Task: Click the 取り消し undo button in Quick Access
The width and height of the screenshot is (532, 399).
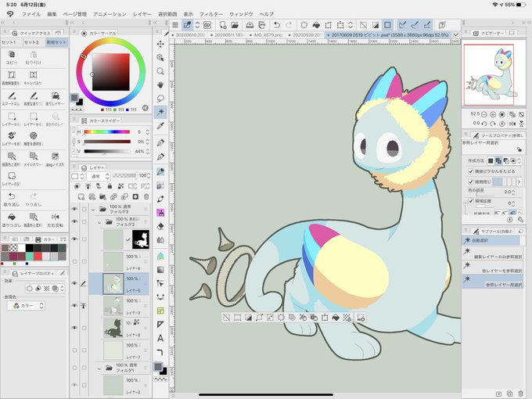Action: (12, 199)
